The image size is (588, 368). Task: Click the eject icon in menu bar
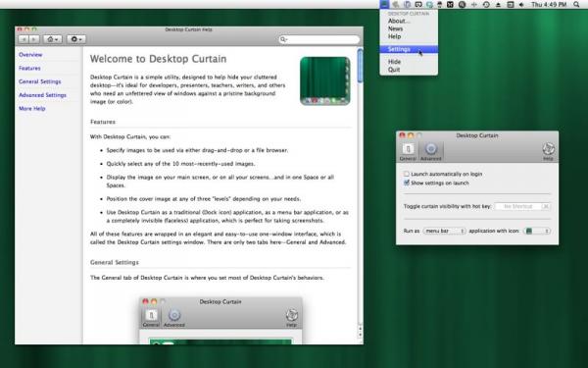coord(498,5)
